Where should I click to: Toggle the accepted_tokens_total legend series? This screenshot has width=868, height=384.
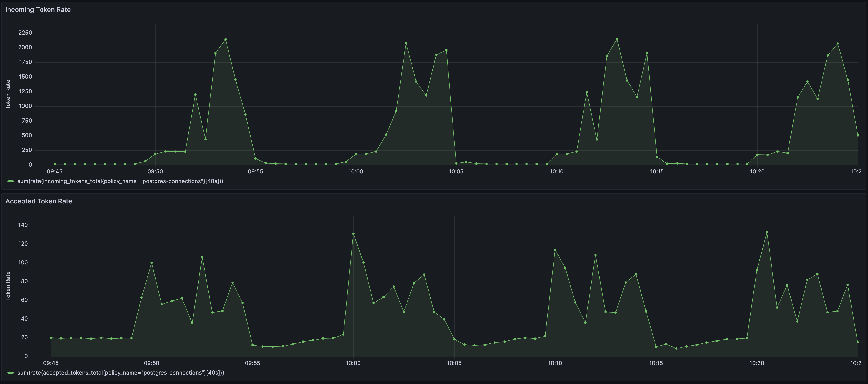point(121,373)
